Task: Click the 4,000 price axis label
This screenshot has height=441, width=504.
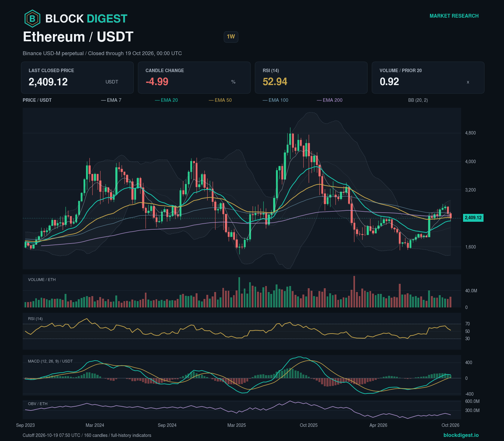Action: [x=470, y=162]
